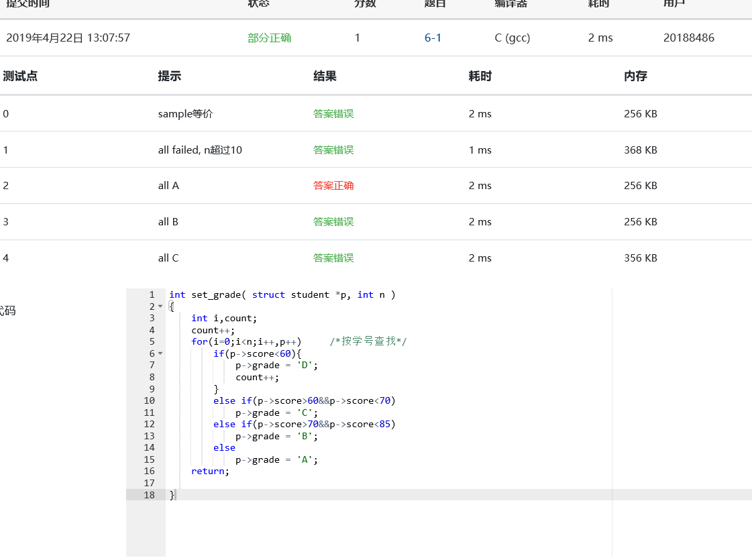This screenshot has height=560, width=752.
Task: Select the all B hint cell
Action: coord(168,221)
